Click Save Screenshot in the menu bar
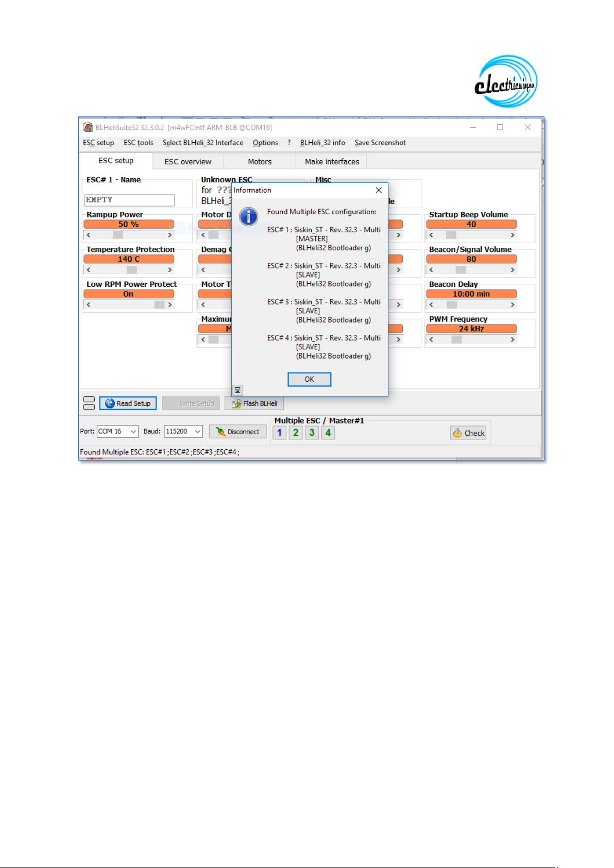Viewport: 614px width, 868px height. [380, 143]
